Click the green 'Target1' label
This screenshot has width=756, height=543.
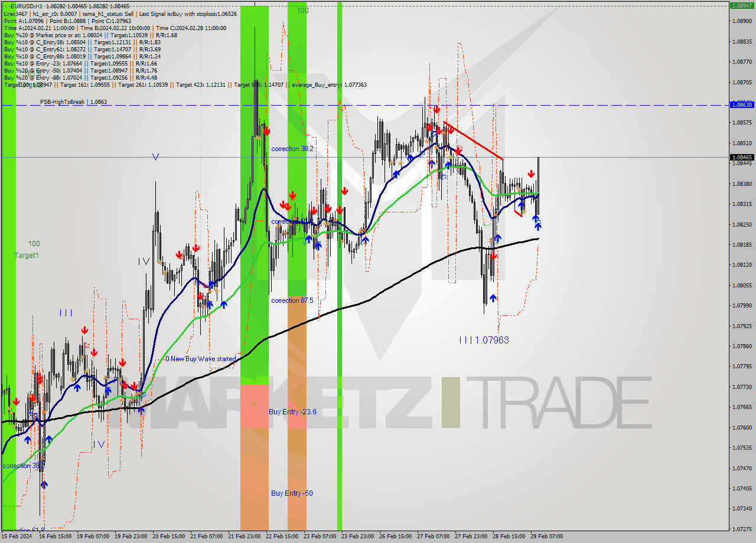[x=27, y=255]
